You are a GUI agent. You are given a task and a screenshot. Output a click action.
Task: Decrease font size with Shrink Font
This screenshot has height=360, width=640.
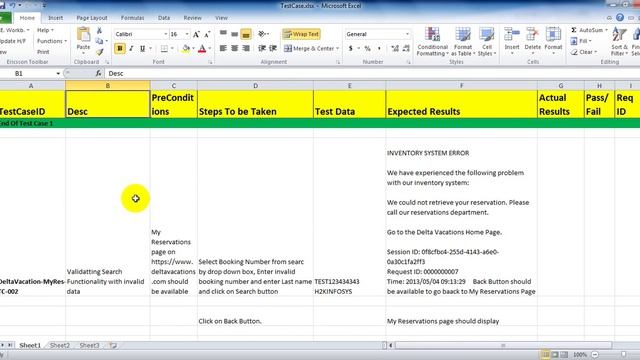[x=207, y=34]
